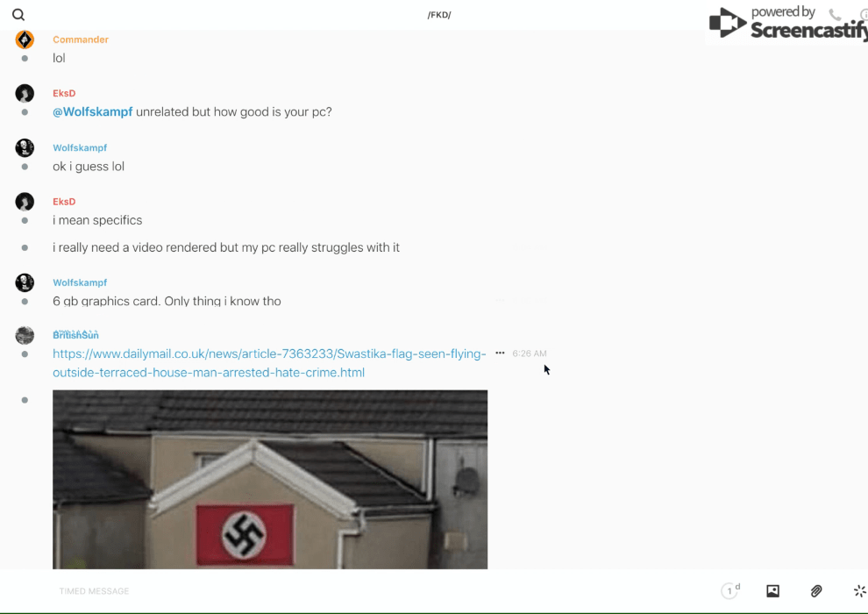
Task: Open the search magnifier icon
Action: 18,15
